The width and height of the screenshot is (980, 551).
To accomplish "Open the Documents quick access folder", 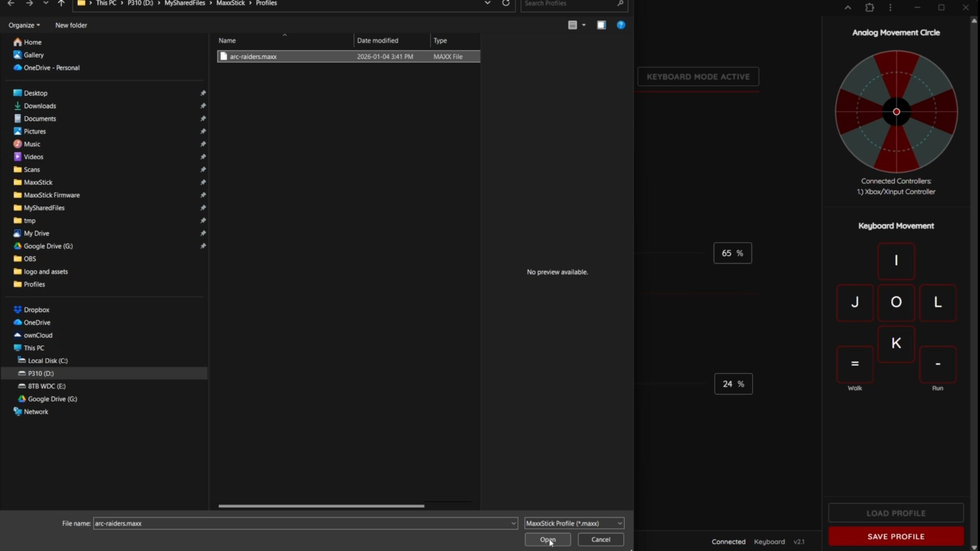I will click(x=35, y=119).
